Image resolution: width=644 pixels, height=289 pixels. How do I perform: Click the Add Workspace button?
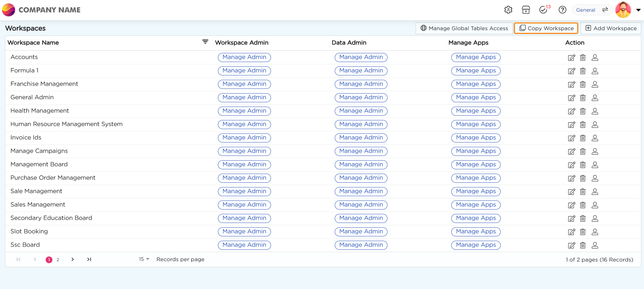point(611,28)
